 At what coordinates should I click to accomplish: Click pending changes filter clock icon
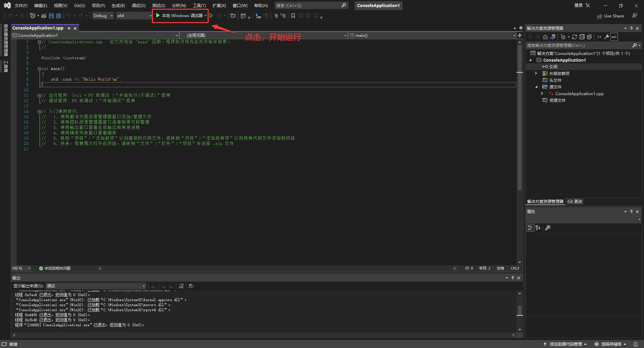(x=563, y=37)
